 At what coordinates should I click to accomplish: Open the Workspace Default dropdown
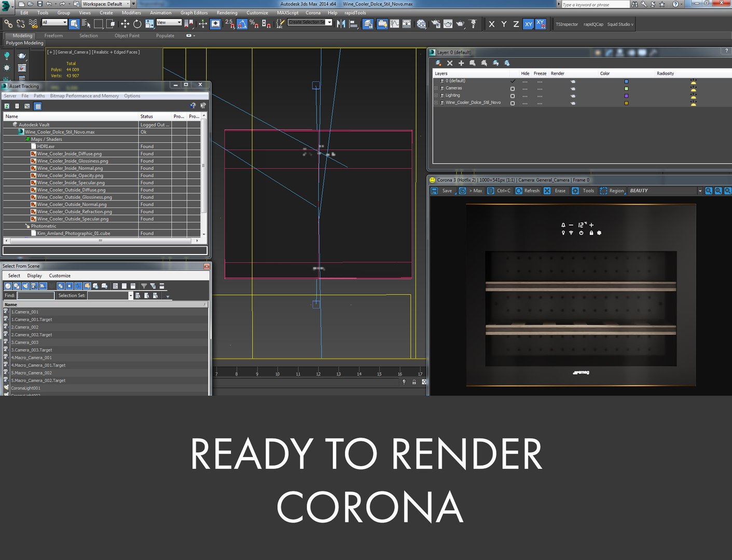107,4
